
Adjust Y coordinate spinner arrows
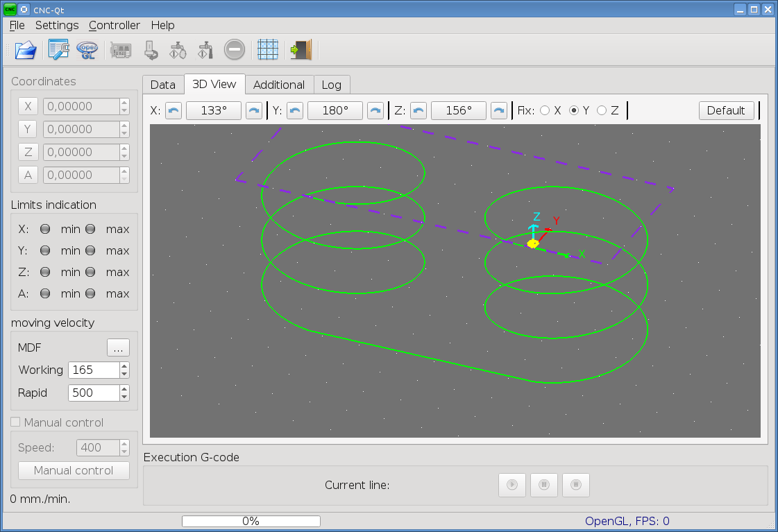point(124,129)
